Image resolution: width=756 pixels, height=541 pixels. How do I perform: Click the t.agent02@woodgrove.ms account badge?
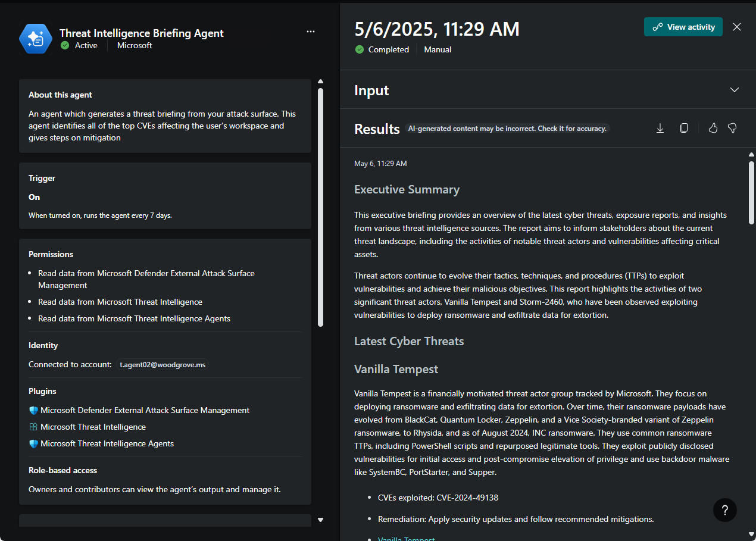tap(163, 364)
